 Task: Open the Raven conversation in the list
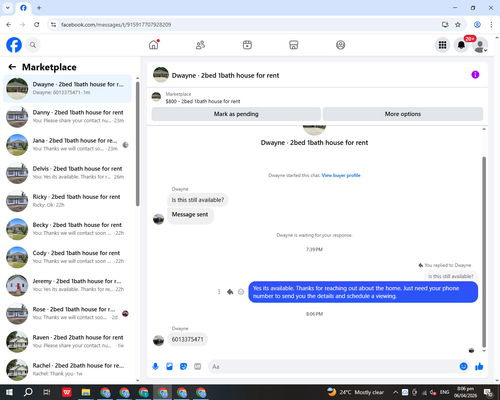point(67,341)
